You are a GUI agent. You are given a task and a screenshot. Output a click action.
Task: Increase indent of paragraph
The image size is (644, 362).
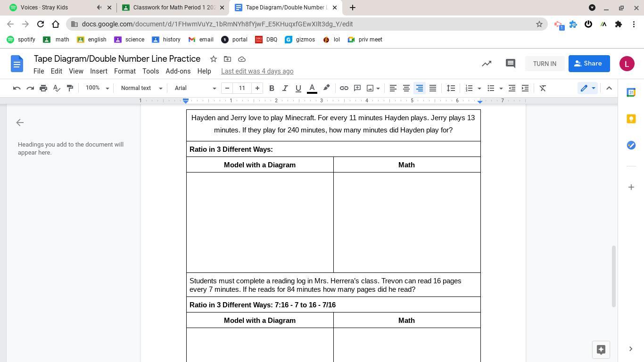pyautogui.click(x=525, y=88)
